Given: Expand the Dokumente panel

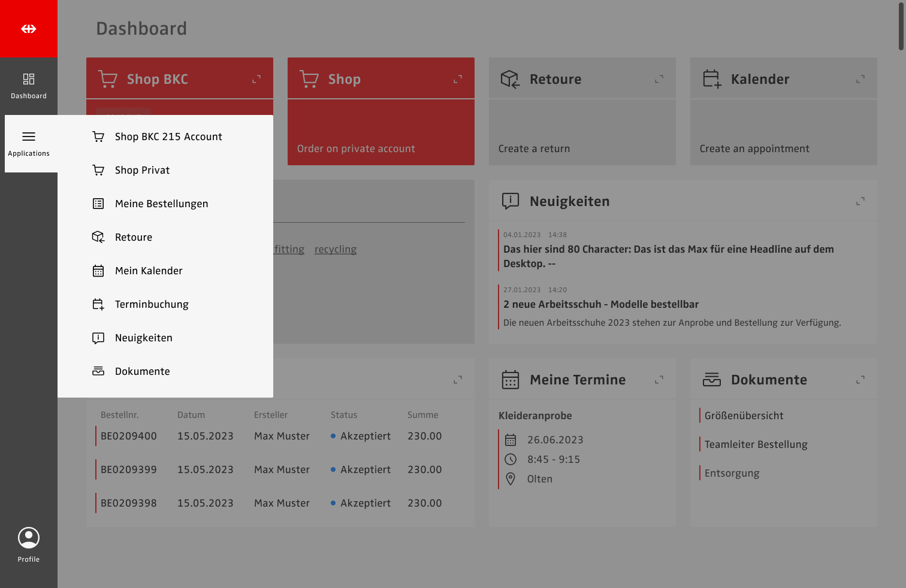Looking at the screenshot, I should [x=860, y=380].
